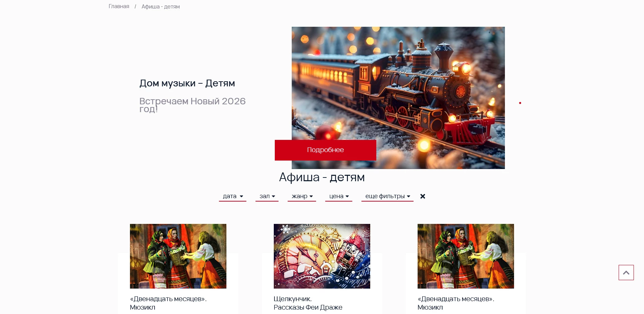
Task: Expand the зал filter dropdown
Action: pos(267,196)
